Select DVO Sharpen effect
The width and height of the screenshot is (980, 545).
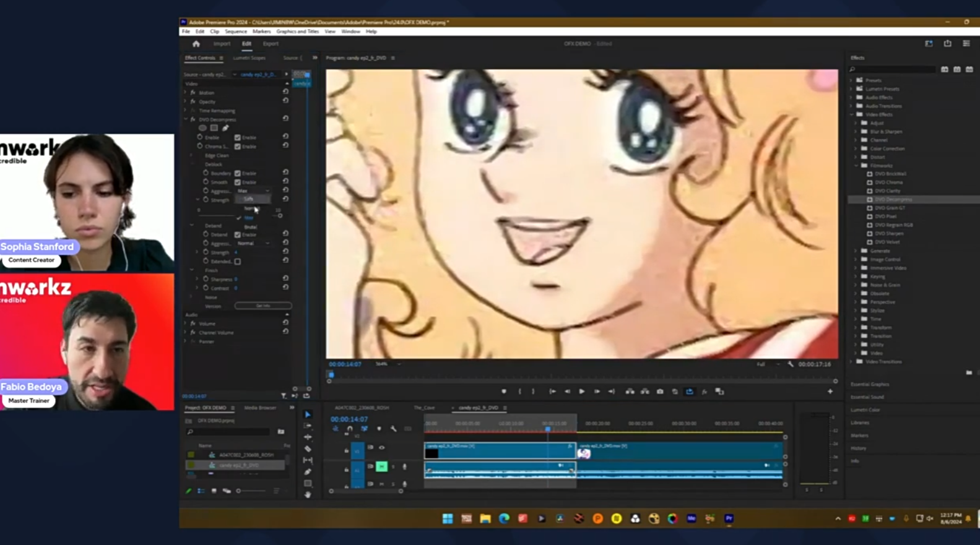(x=889, y=234)
